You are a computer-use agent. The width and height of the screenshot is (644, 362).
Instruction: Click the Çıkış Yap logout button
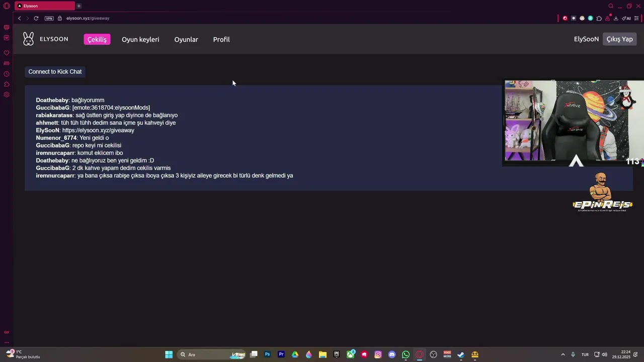pyautogui.click(x=619, y=39)
